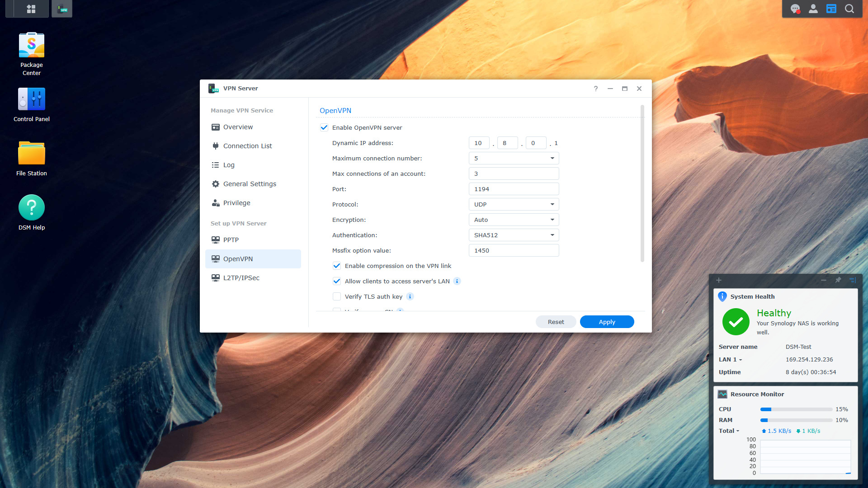Select OpenVPN in the sidebar
The width and height of the screenshot is (868, 488).
click(x=253, y=259)
